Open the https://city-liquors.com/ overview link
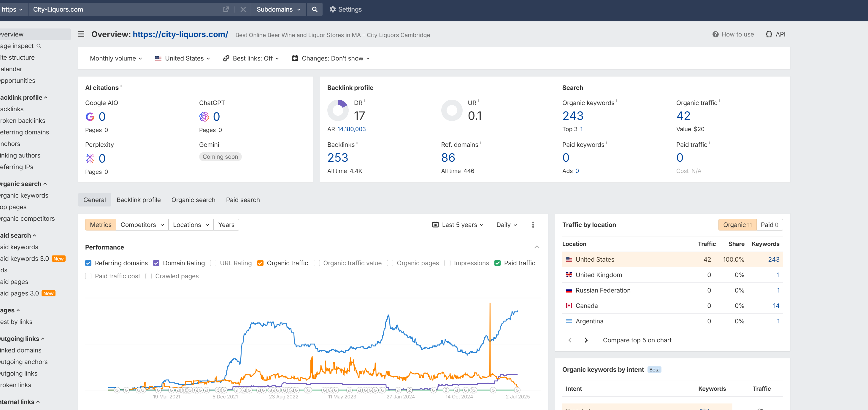This screenshot has width=868, height=410. [180, 34]
